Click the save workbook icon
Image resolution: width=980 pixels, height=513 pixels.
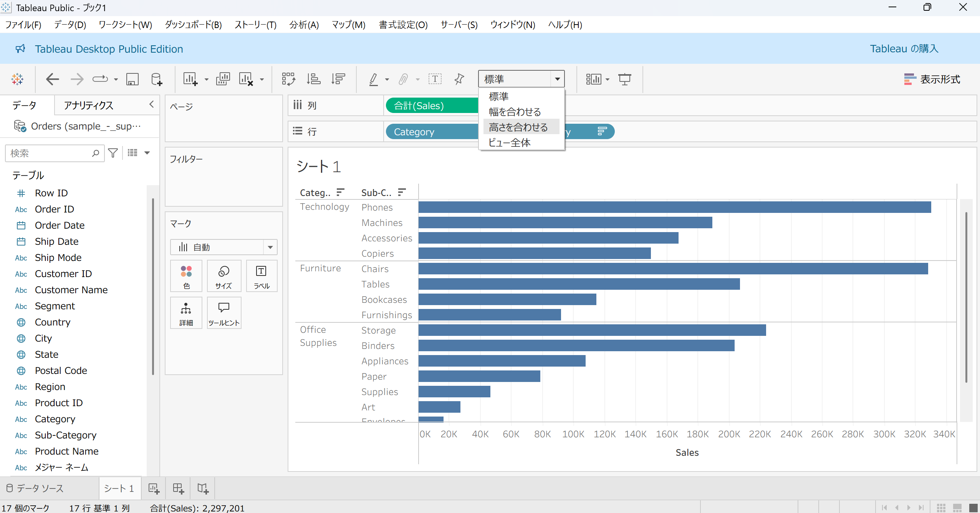(132, 79)
